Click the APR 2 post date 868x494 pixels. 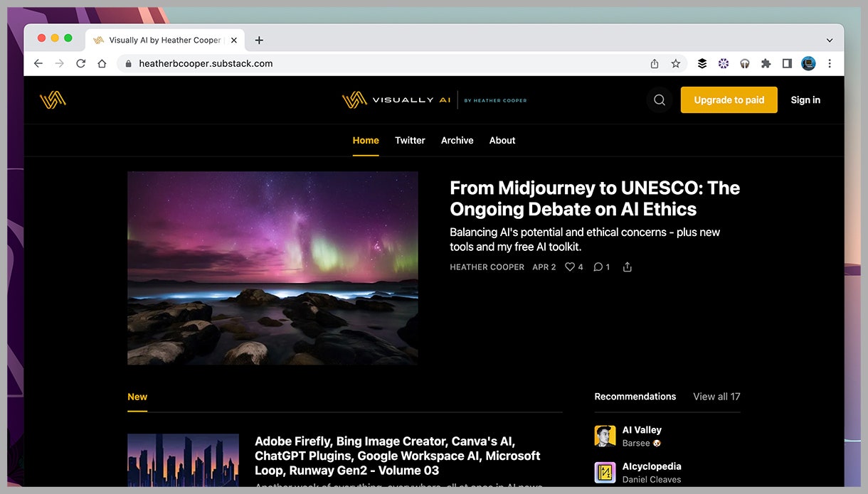click(x=544, y=267)
